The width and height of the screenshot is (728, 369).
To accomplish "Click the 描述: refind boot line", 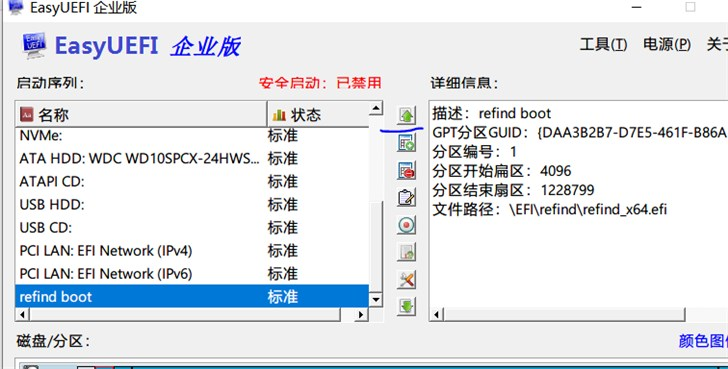I will coord(492,113).
